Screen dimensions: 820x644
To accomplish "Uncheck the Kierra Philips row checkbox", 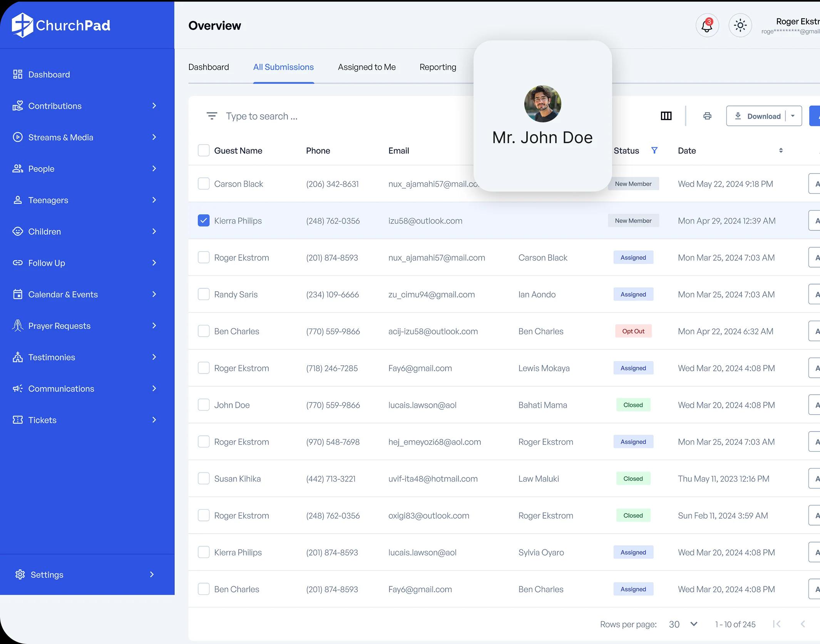I will coord(204,220).
